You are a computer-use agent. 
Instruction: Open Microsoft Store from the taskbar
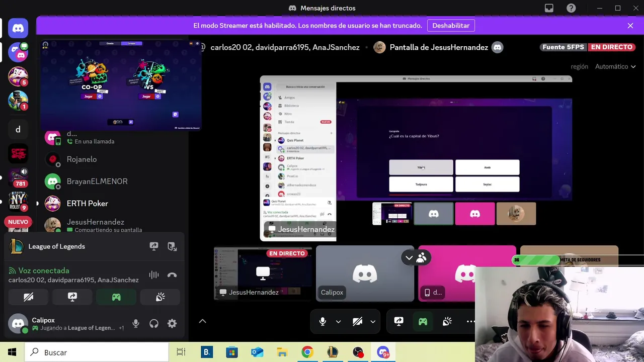point(231,352)
